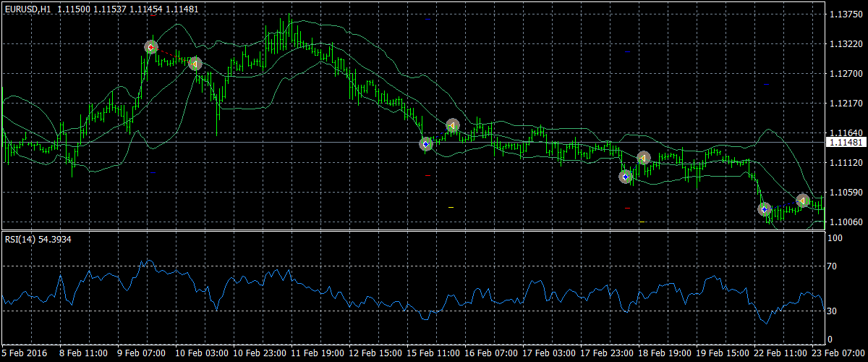Image resolution: width=868 pixels, height=362 pixels.
Task: Select the blue buy marker on 22 Feb 11:00
Action: (x=765, y=209)
